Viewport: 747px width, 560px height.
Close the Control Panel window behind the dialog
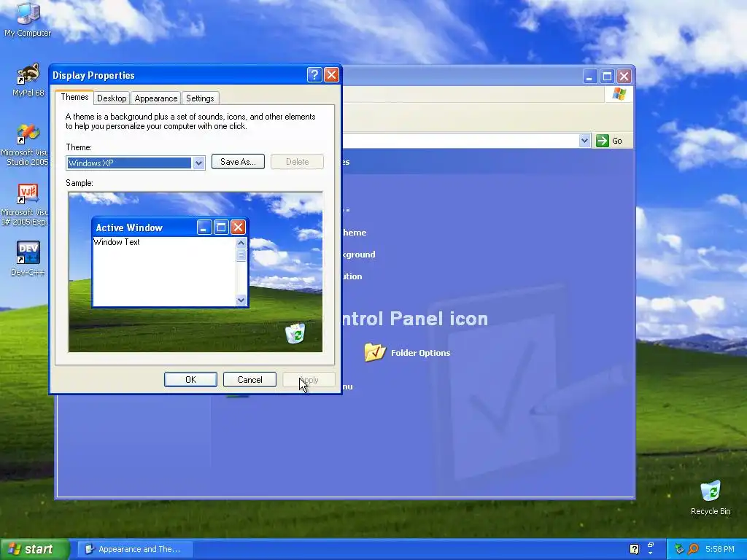pos(624,76)
